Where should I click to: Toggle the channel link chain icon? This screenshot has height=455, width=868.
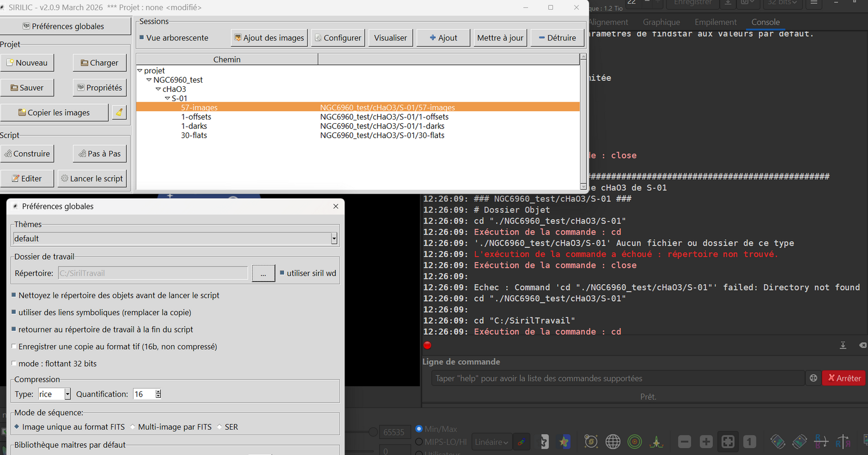tap(521, 442)
